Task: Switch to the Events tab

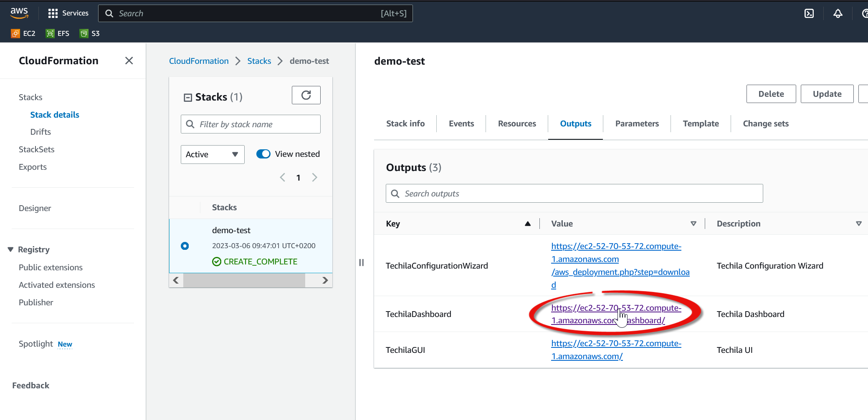Action: [461, 123]
